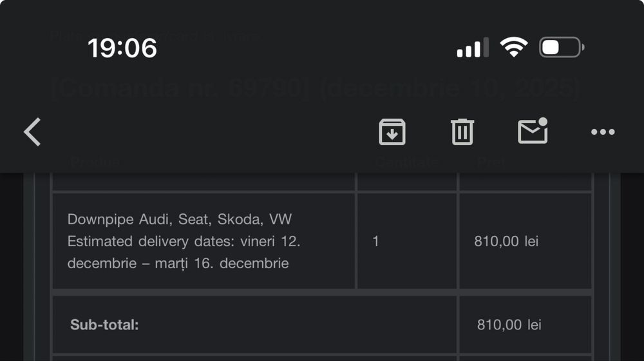Viewport: 644px width, 361px height.
Task: Tap the Wi-Fi status icon
Action: (x=513, y=47)
